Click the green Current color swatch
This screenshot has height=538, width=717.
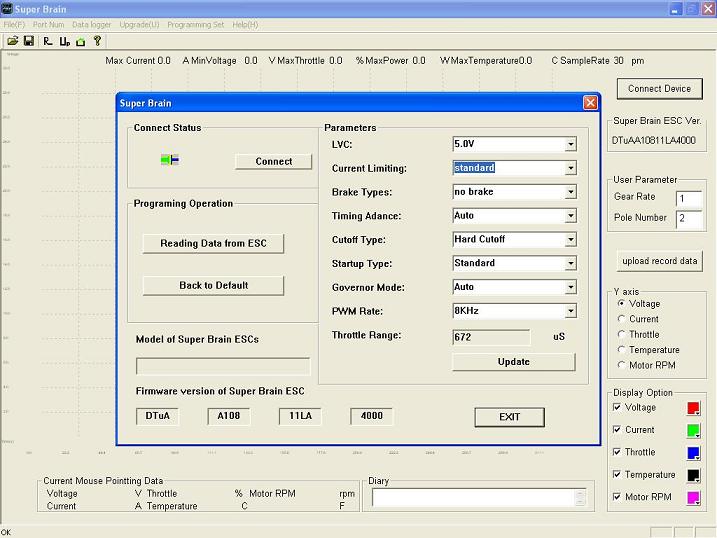click(x=693, y=430)
